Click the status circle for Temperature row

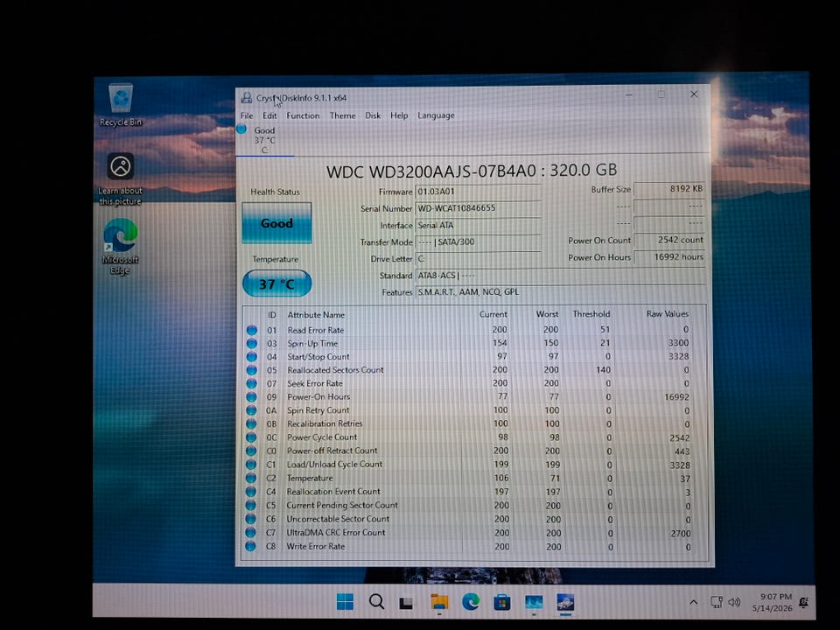[251, 478]
